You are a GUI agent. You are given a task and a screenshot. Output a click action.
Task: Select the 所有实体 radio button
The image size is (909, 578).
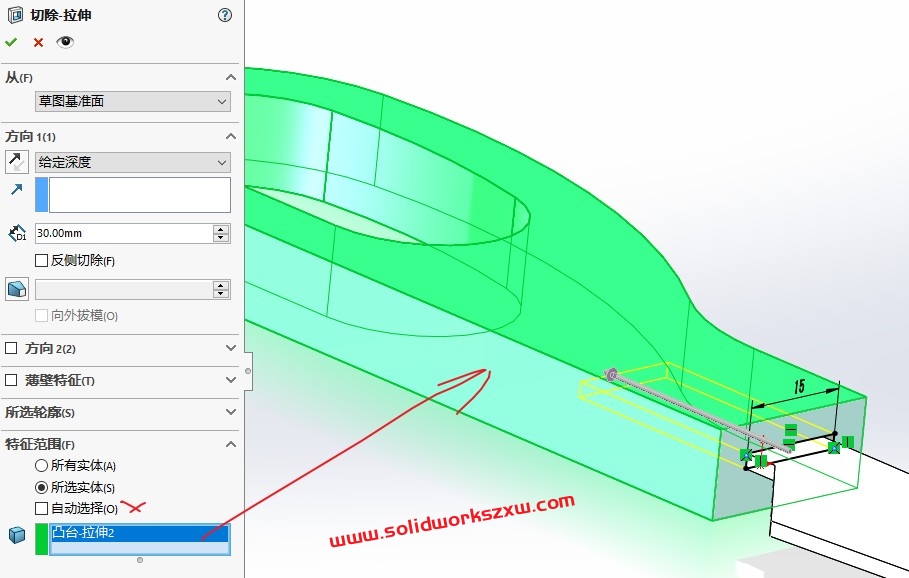click(42, 465)
